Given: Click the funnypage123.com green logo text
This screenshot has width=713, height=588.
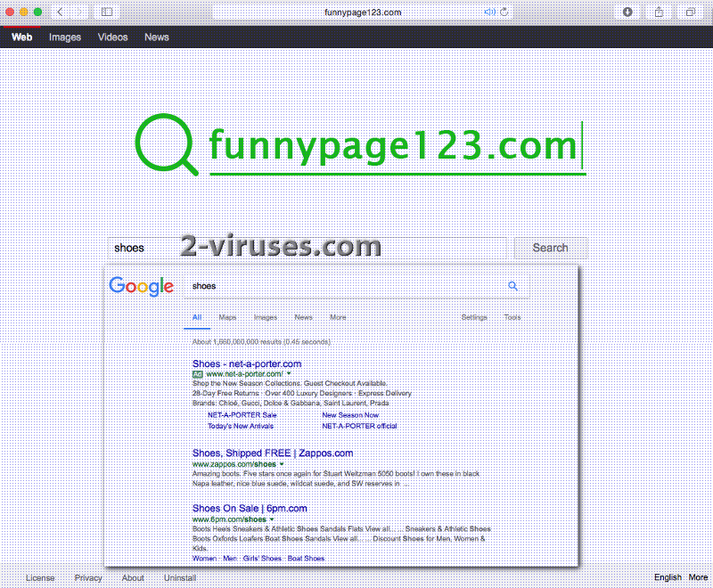Looking at the screenshot, I should pos(393,145).
